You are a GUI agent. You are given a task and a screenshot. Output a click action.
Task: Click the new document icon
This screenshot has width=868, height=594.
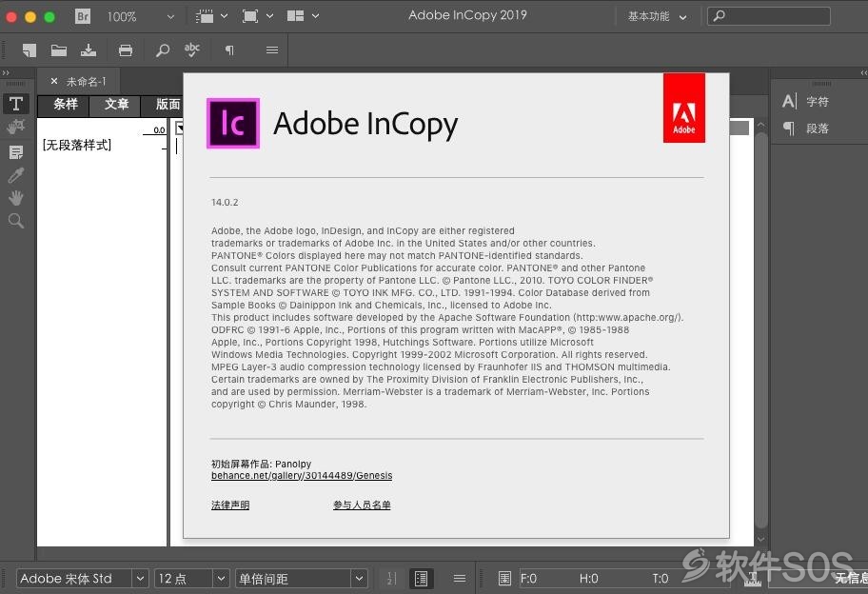[30, 50]
